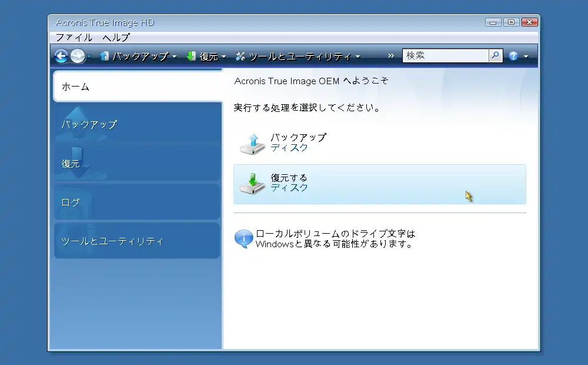Click the 復元 toolbar green arrow icon

pos(191,56)
